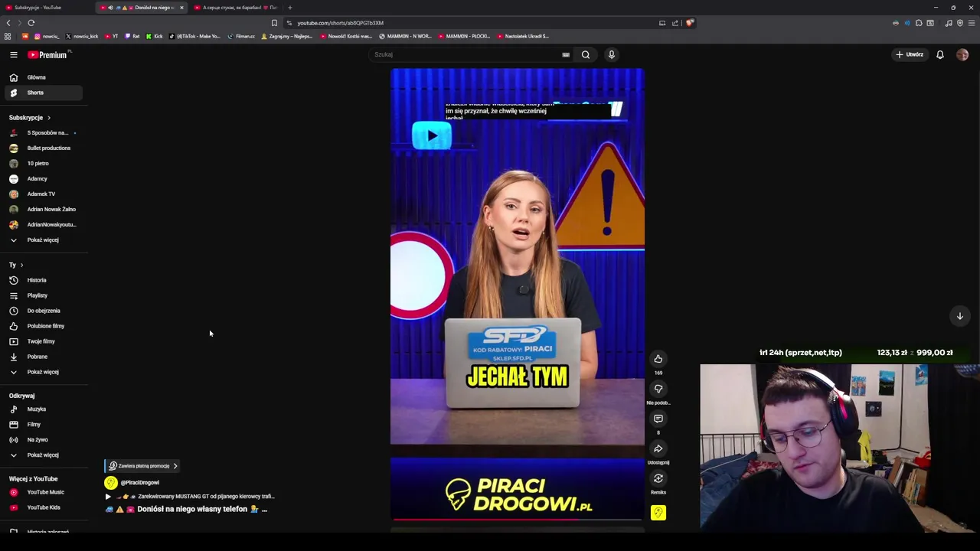Expand the Ty section chevron
Image resolution: width=980 pixels, height=551 pixels.
(21, 265)
